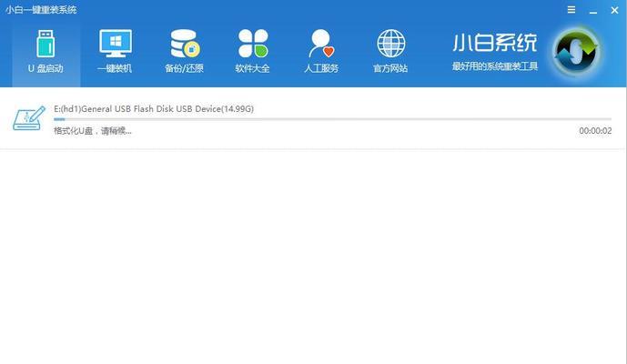Click the 小白一键重装系统 window title
This screenshot has height=364, width=627.
pyautogui.click(x=41, y=10)
